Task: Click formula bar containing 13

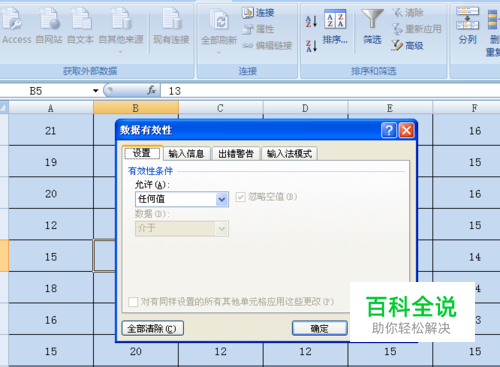Action: [330, 91]
